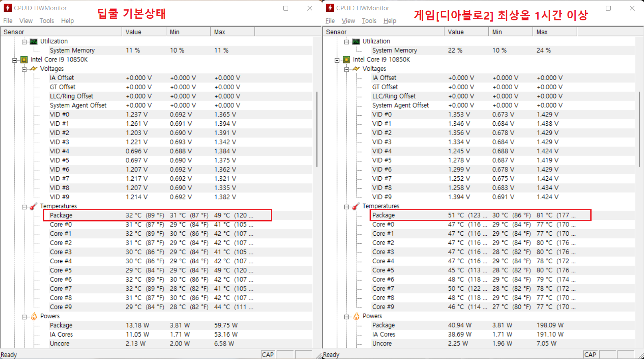Collapse the Temperatures node in right window
Image resolution: width=644 pixels, height=359 pixels.
point(346,207)
